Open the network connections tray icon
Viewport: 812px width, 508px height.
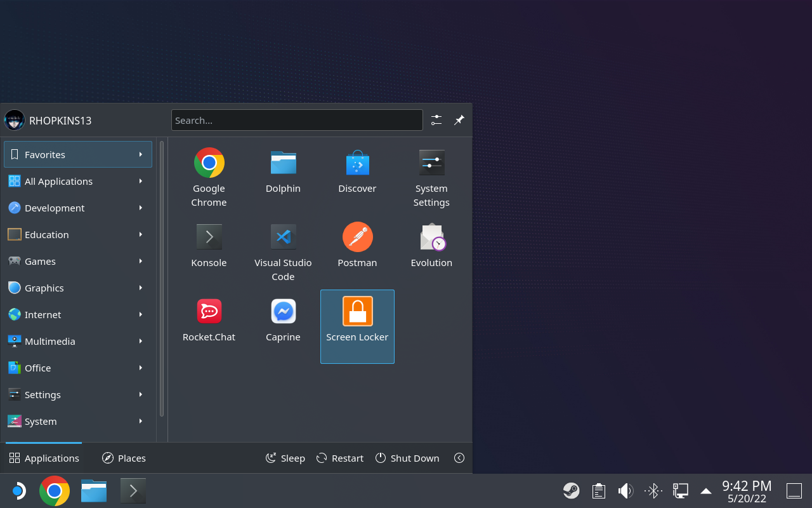(x=680, y=491)
